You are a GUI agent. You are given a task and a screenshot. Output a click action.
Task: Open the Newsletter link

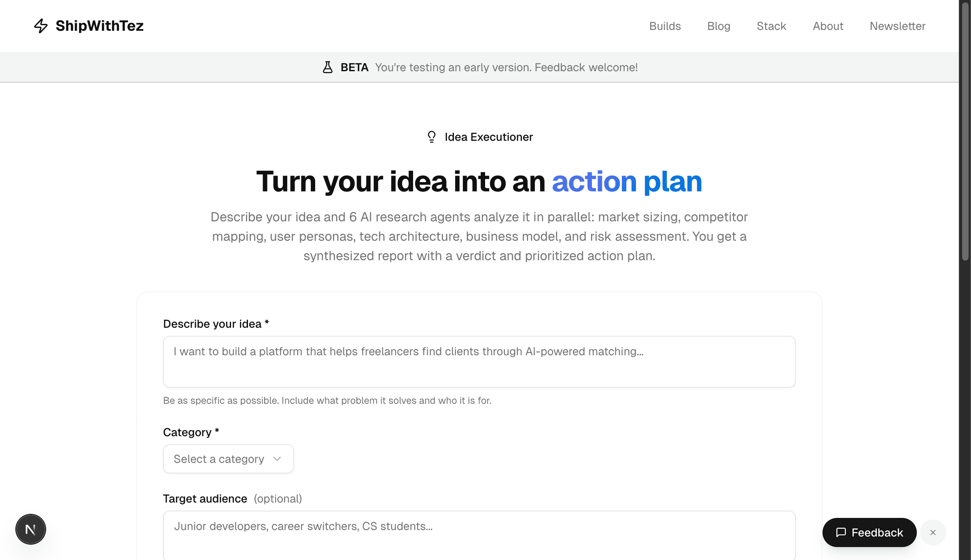pyautogui.click(x=897, y=25)
